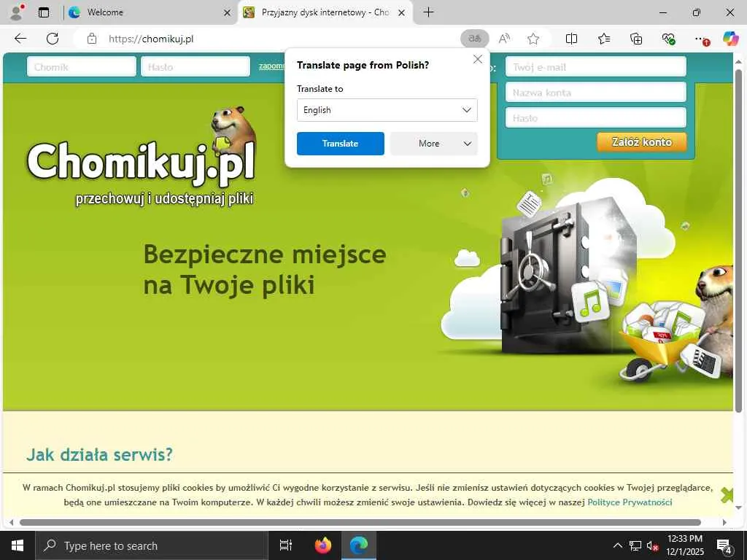Screen dimensions: 747x560
Task: Close the Welcome tab
Action: tap(228, 13)
